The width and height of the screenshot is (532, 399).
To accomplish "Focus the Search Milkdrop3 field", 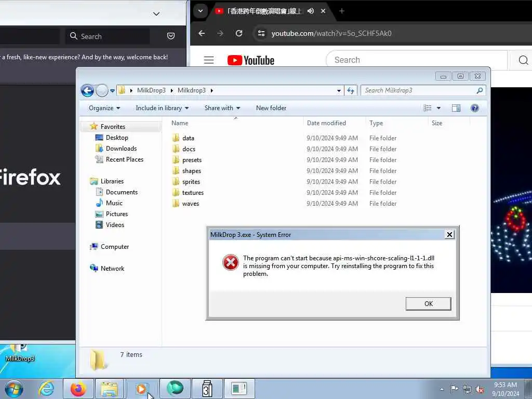I will click(x=419, y=90).
